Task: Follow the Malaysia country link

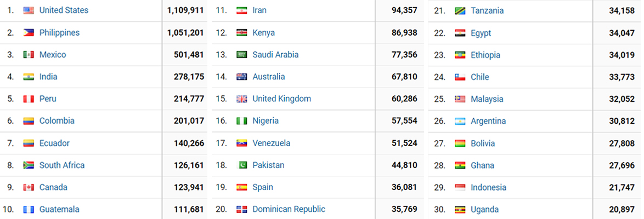Action: [487, 99]
